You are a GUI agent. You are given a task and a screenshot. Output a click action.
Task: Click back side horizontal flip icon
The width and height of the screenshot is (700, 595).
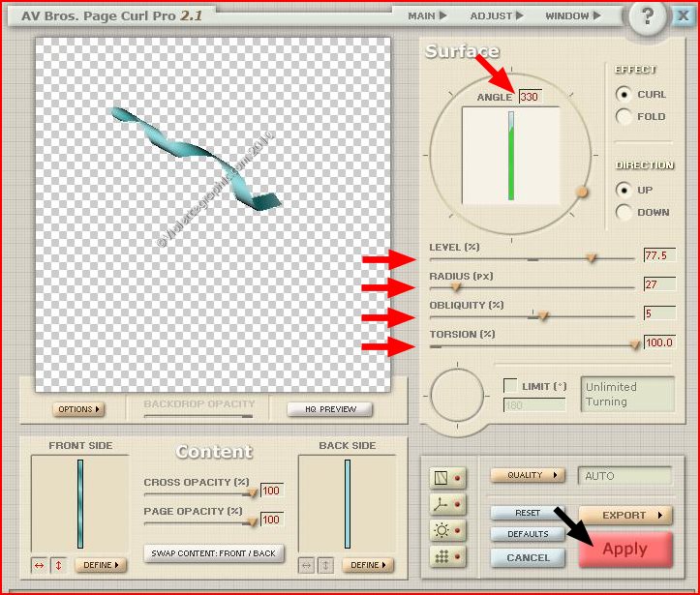tap(307, 565)
